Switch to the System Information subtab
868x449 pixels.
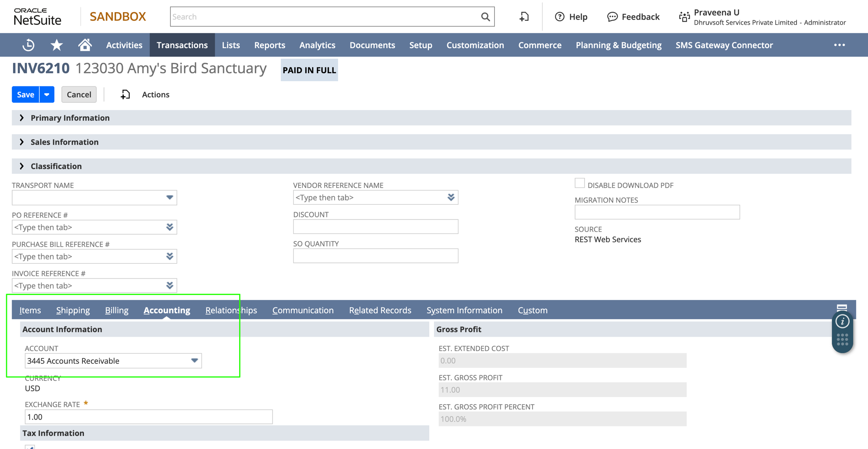pos(464,310)
